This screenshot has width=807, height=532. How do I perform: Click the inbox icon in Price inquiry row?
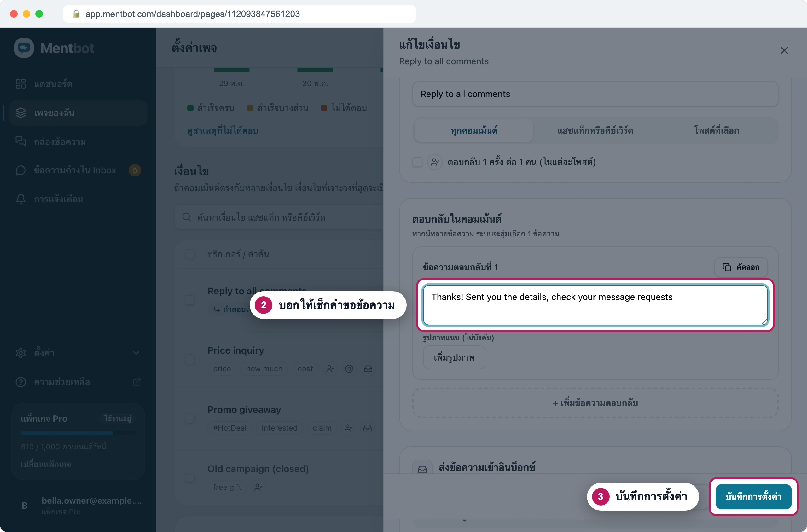click(368, 369)
